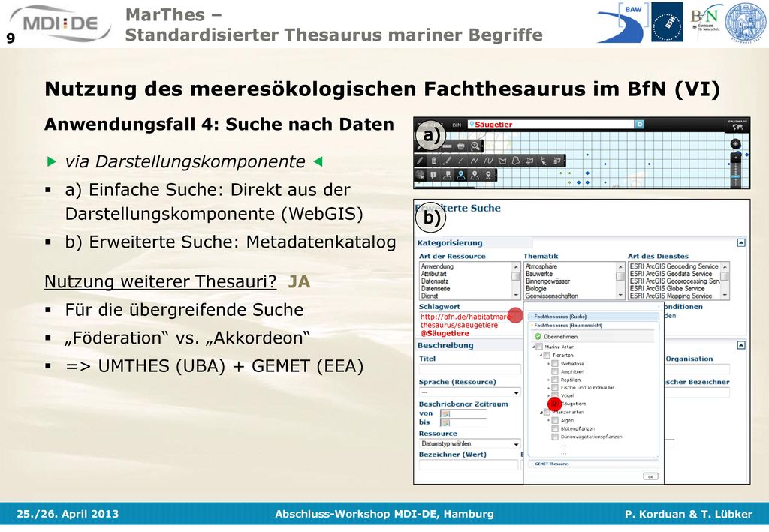769x532 pixels.
Task: Check the Tierarten checkbox
Action: [547, 355]
